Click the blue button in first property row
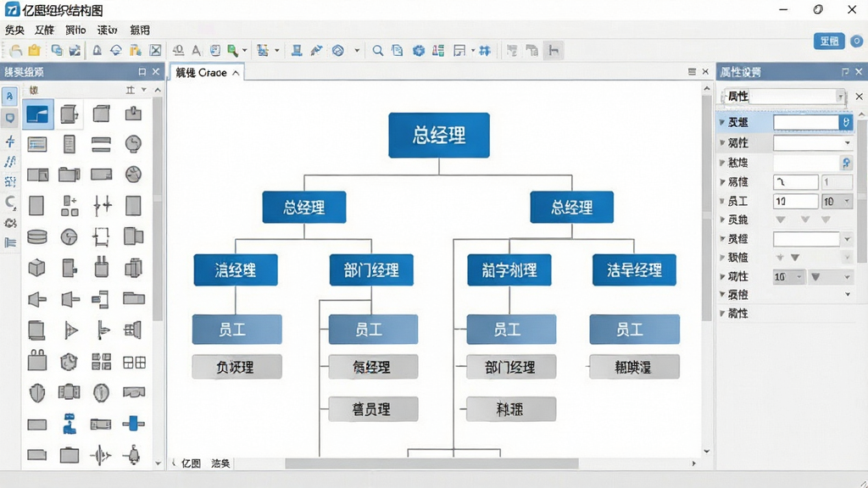The image size is (868, 488). (x=845, y=123)
